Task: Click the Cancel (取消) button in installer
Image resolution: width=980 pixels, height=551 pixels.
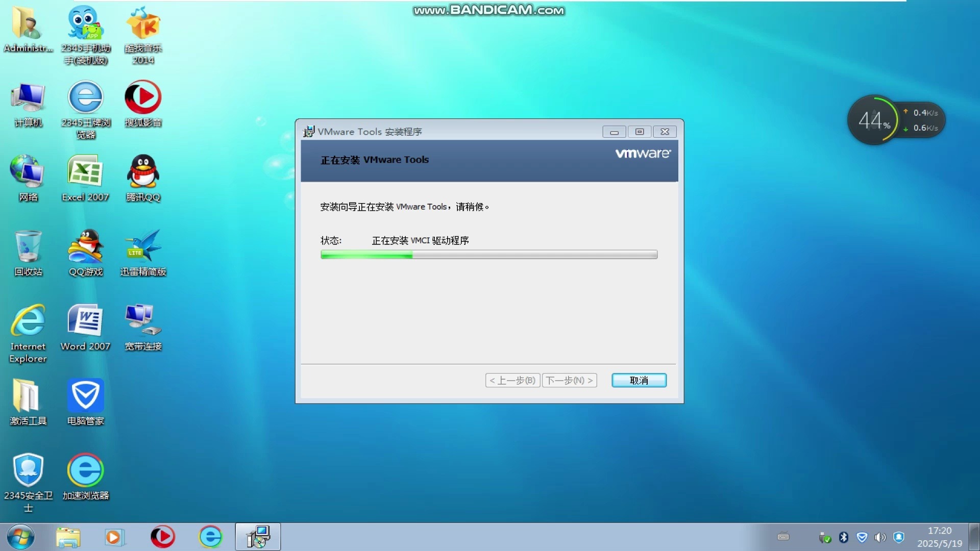Action: 639,380
